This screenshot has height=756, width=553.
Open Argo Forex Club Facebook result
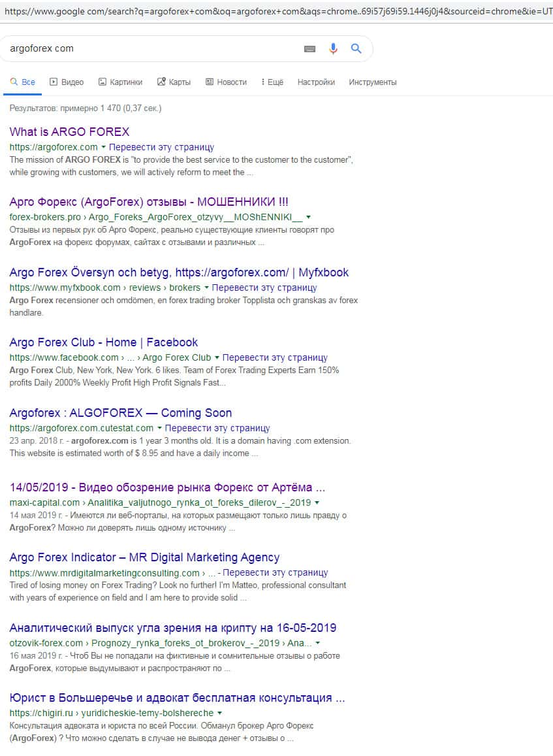(104, 342)
